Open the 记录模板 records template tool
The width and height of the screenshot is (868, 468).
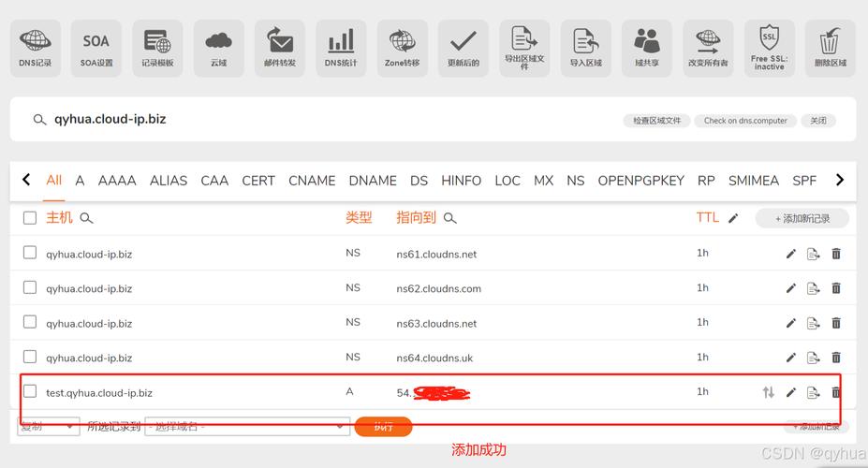(x=157, y=48)
